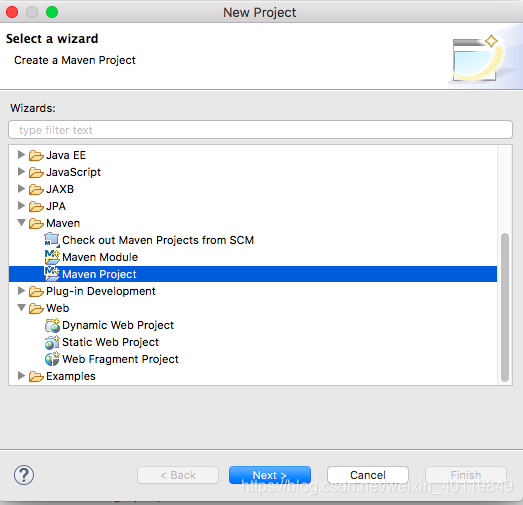
Task: Select the JavaScript text label
Action: point(73,172)
